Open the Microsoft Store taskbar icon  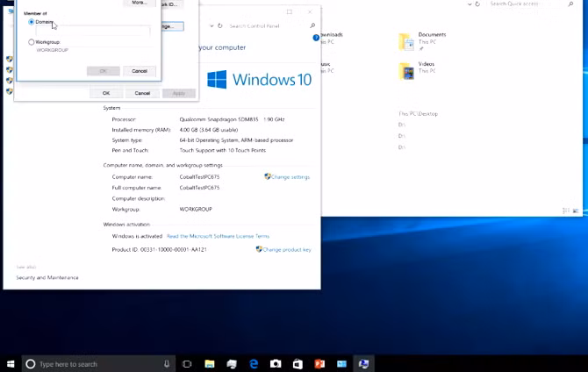(x=298, y=364)
